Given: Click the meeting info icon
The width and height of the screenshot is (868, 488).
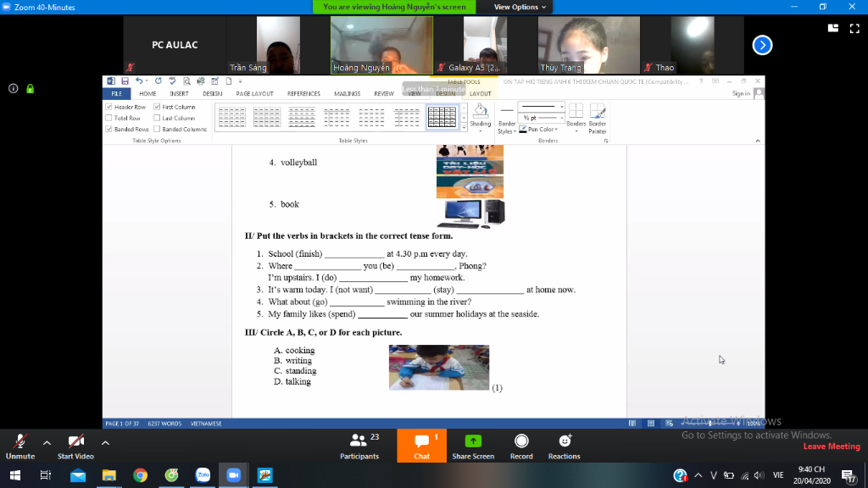Looking at the screenshot, I should point(14,88).
